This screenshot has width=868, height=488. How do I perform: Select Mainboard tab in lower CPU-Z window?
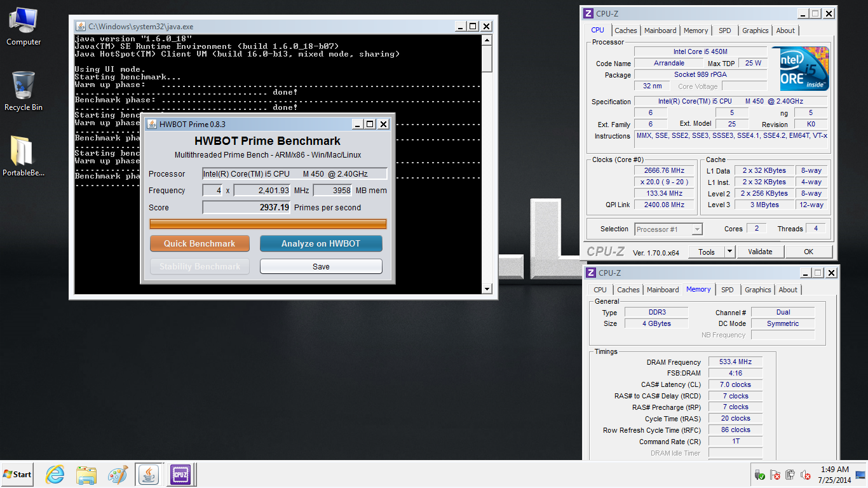[x=663, y=290]
